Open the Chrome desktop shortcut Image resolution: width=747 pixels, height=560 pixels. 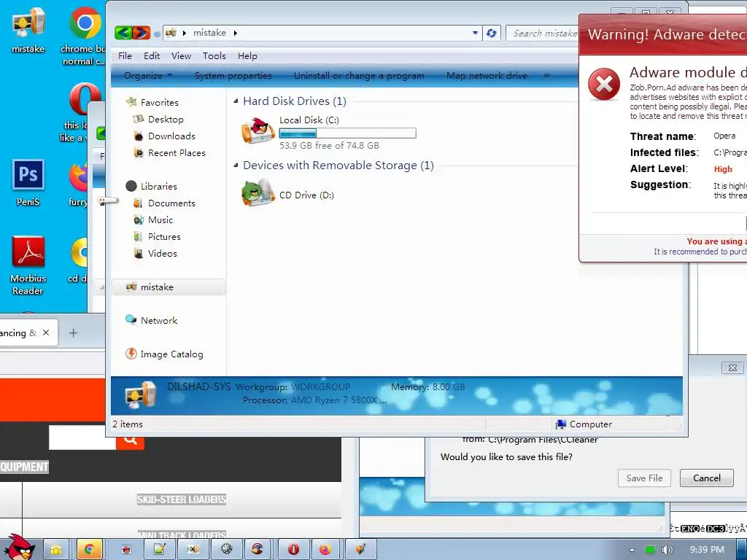[x=85, y=36]
